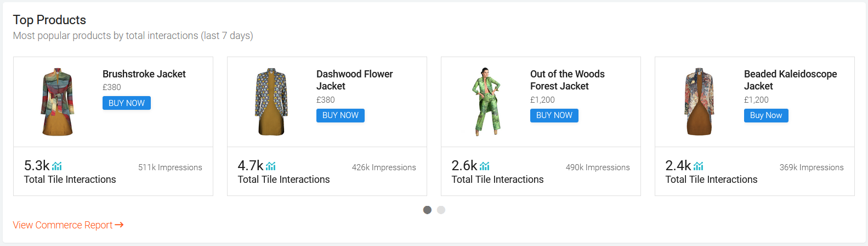This screenshot has height=246, width=868.
Task: Click chart icon beside 2.6k interactions
Action: [485, 166]
